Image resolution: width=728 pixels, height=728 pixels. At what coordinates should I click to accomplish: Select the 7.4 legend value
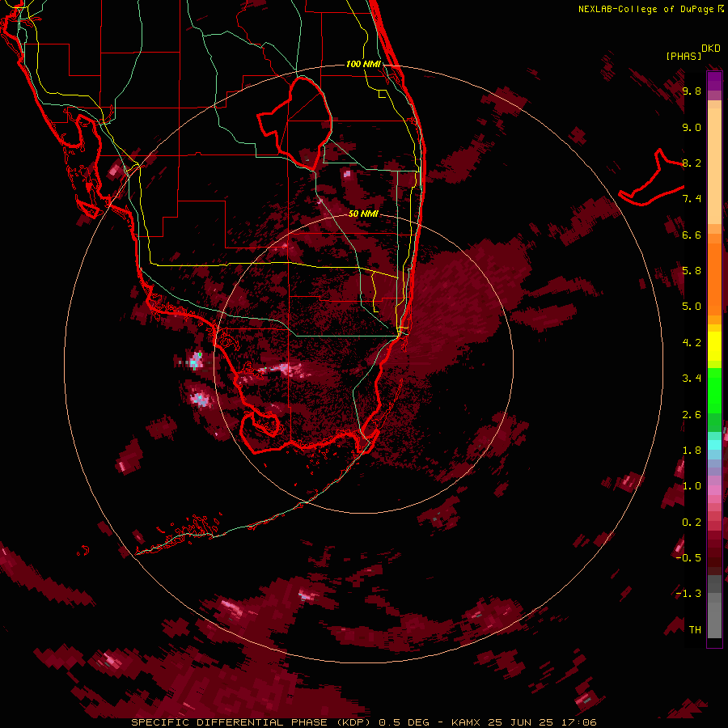click(x=692, y=199)
